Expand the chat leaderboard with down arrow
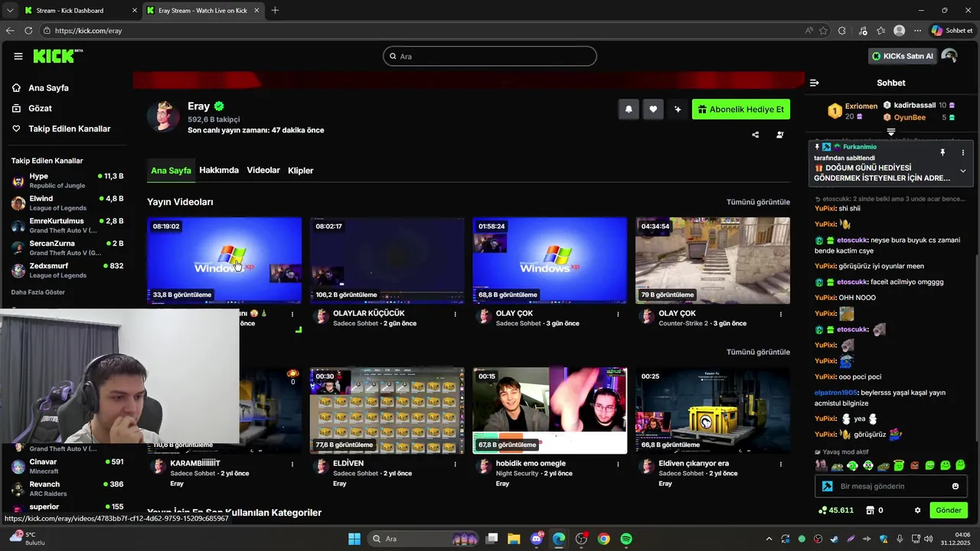Image resolution: width=980 pixels, height=551 pixels. [x=891, y=132]
